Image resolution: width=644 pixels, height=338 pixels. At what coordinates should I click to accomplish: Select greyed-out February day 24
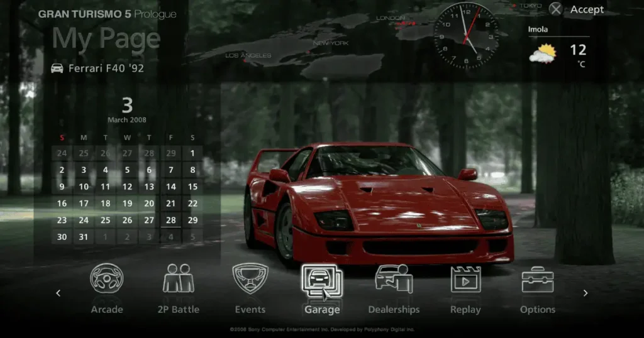tap(62, 153)
